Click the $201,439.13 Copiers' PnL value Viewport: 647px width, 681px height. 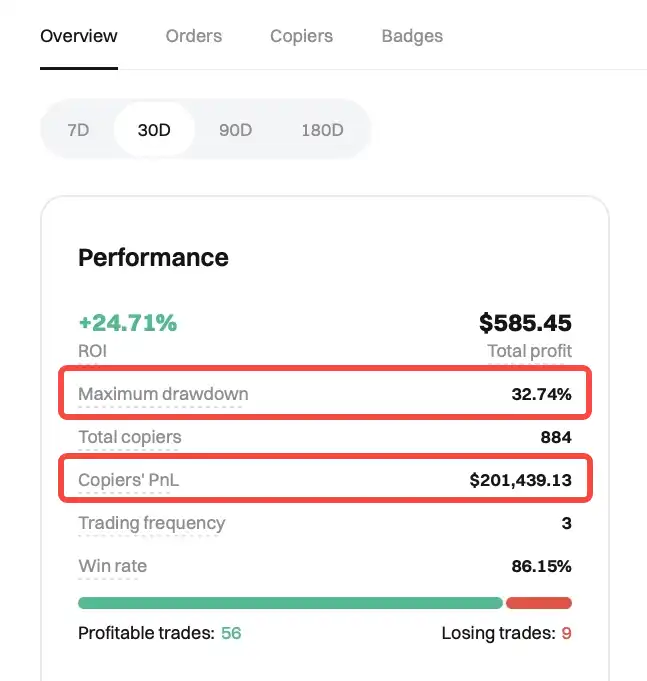pos(520,480)
